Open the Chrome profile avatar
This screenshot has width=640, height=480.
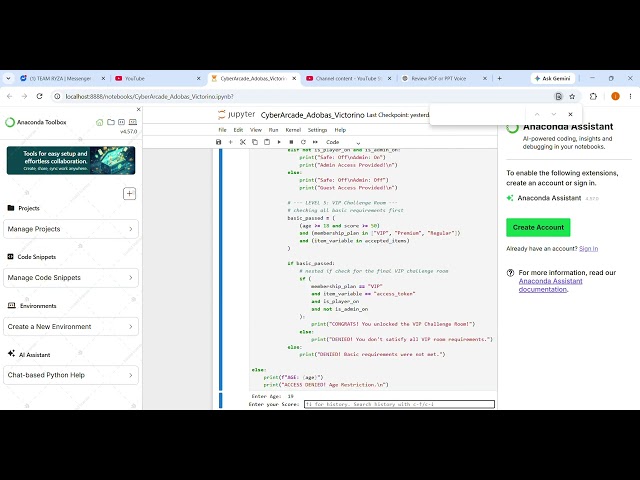(x=615, y=96)
